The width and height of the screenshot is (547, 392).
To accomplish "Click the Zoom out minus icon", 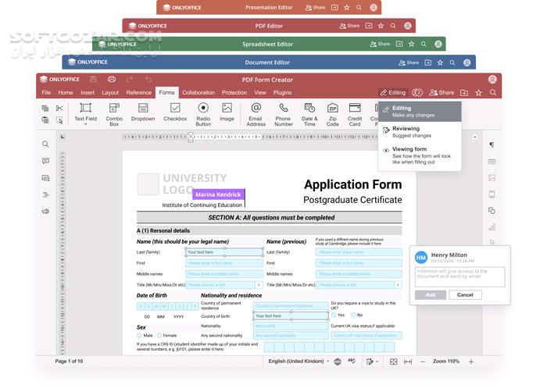I will [x=423, y=362].
